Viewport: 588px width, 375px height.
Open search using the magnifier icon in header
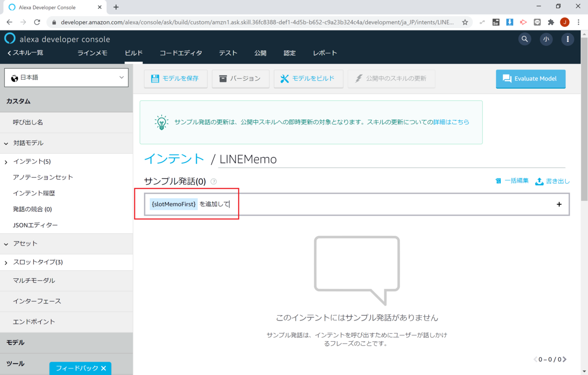524,39
